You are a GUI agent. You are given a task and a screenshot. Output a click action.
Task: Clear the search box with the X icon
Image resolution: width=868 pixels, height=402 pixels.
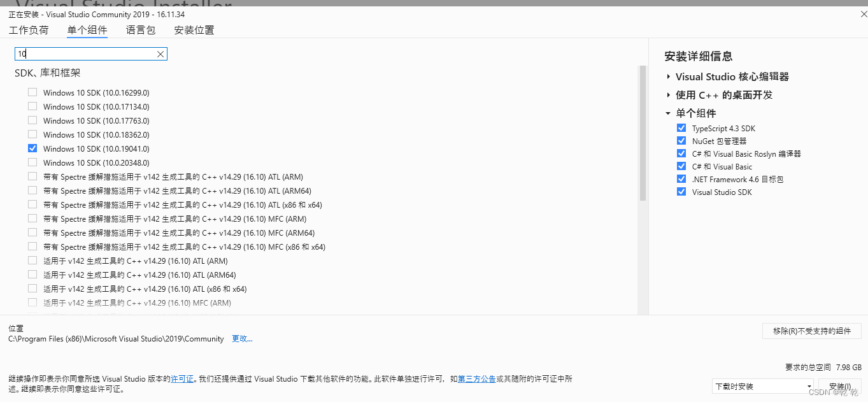point(160,54)
